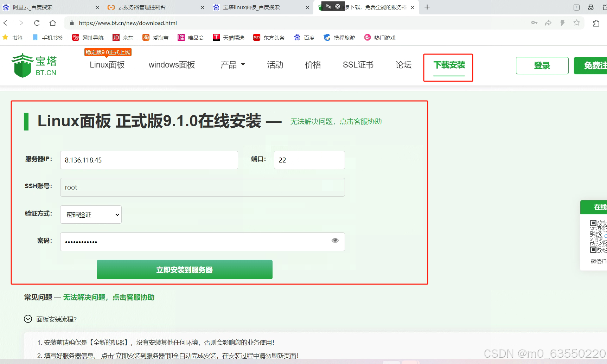The height and width of the screenshot is (364, 607).
Task: Open the browser extensions puzzle icon
Action: [596, 23]
